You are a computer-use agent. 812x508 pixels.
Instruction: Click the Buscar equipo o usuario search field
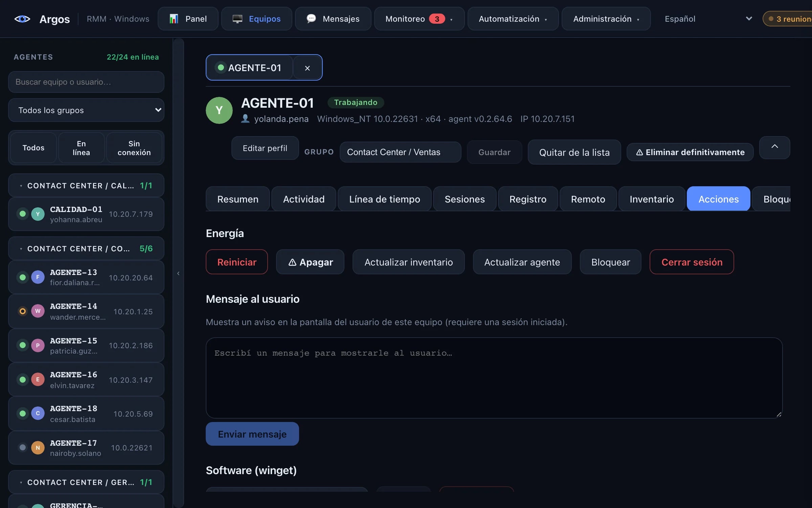86,82
